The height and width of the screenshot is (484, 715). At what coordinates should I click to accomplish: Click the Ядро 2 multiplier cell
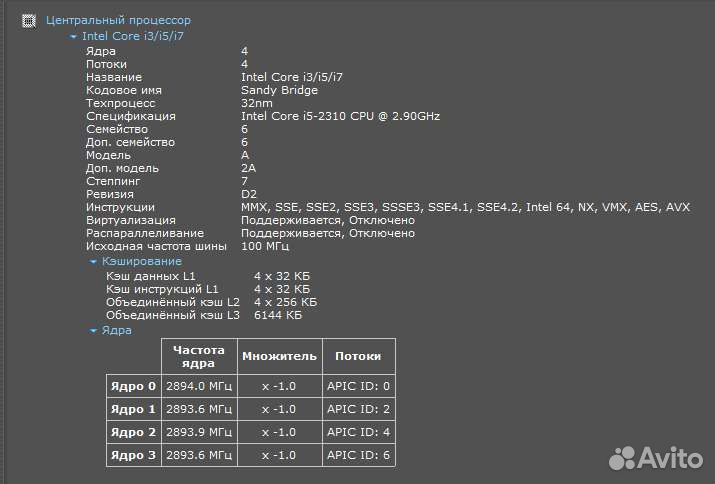click(x=280, y=432)
